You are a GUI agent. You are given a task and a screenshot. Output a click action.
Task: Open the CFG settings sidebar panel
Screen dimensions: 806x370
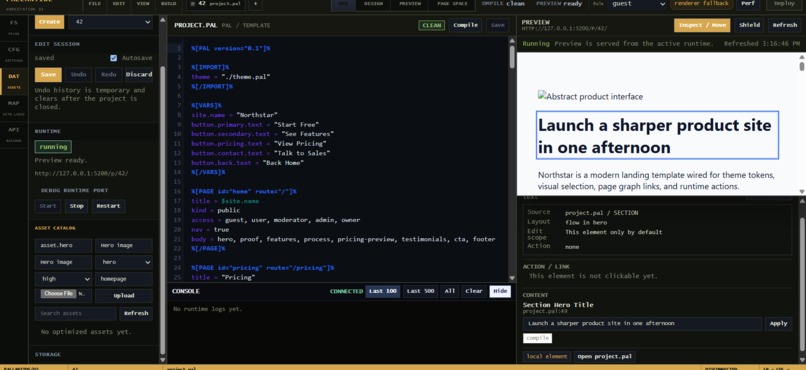[x=13, y=53]
